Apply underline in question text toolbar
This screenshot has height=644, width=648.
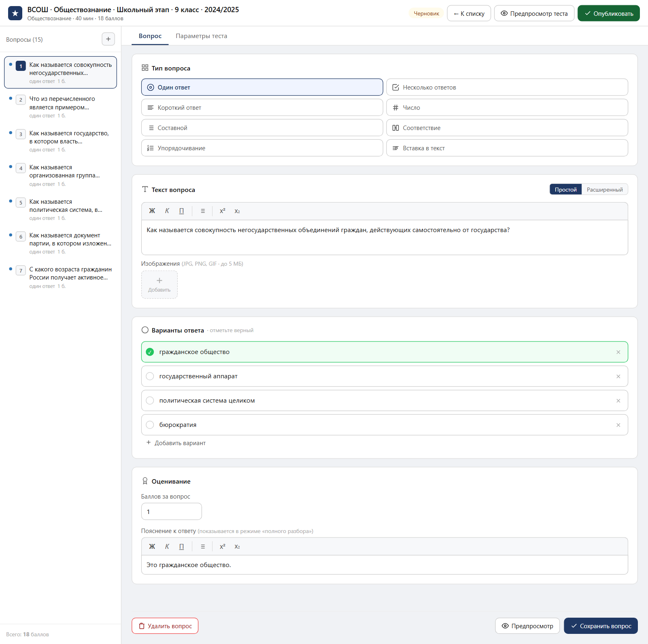(x=181, y=211)
